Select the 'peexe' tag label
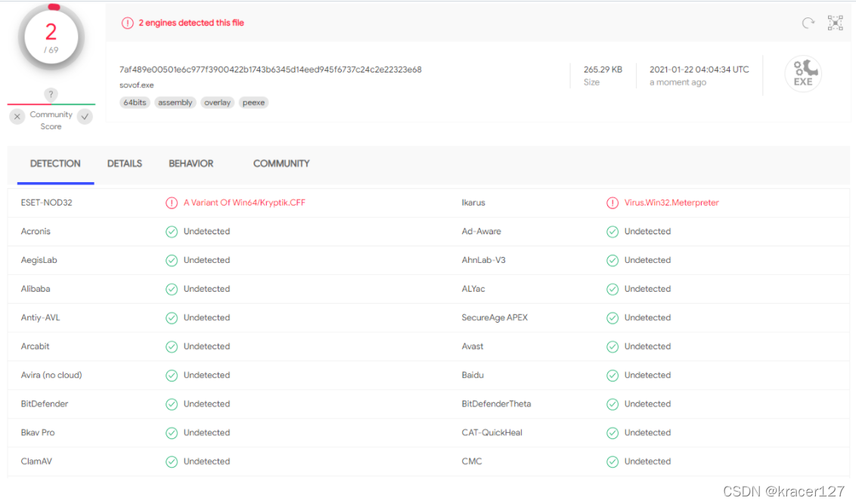The height and width of the screenshot is (504, 856). (253, 102)
